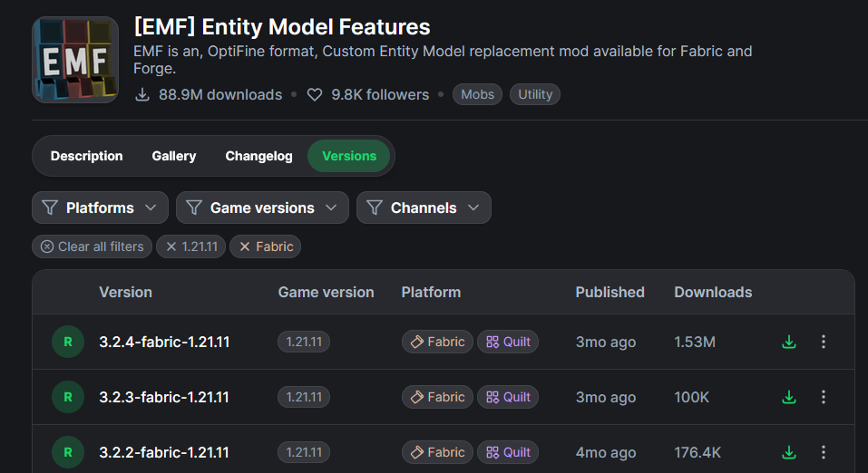The height and width of the screenshot is (473, 868).
Task: Click the Published column header
Action: [x=610, y=292]
